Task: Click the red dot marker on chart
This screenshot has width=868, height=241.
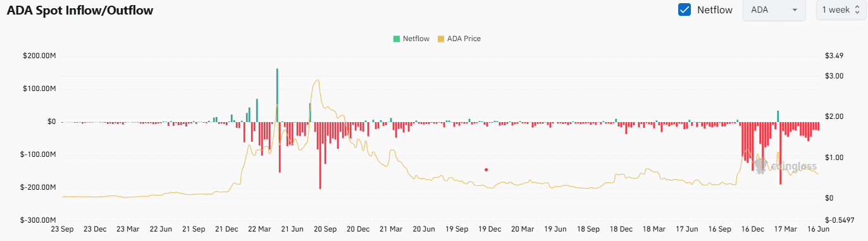Action: 486,170
